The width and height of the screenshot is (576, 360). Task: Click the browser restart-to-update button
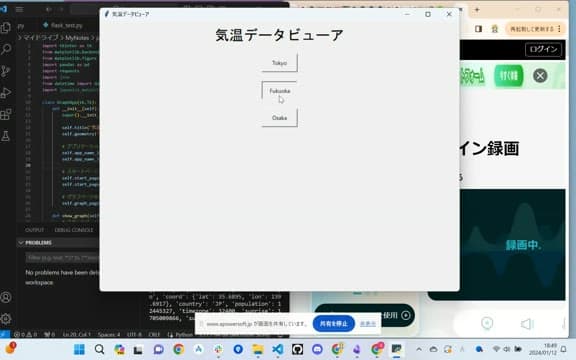536,29
